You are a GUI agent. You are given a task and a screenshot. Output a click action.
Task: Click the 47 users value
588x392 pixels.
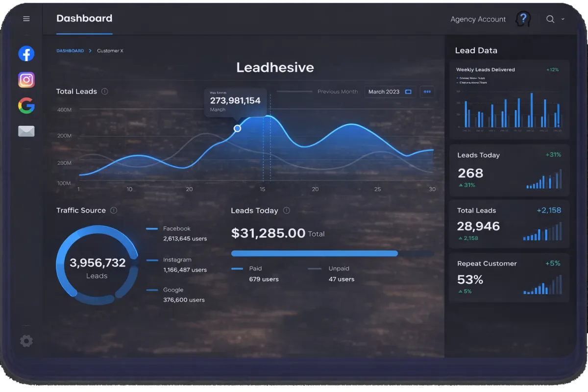click(342, 279)
